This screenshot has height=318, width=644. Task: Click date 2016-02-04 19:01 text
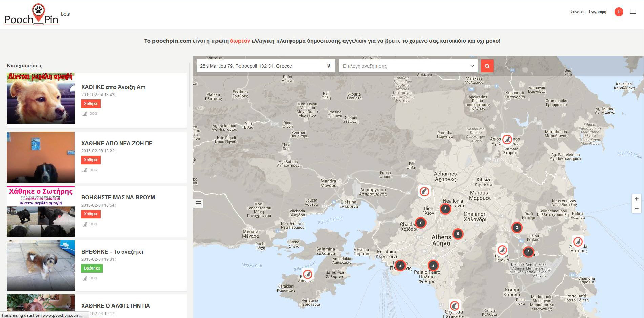coord(98,259)
